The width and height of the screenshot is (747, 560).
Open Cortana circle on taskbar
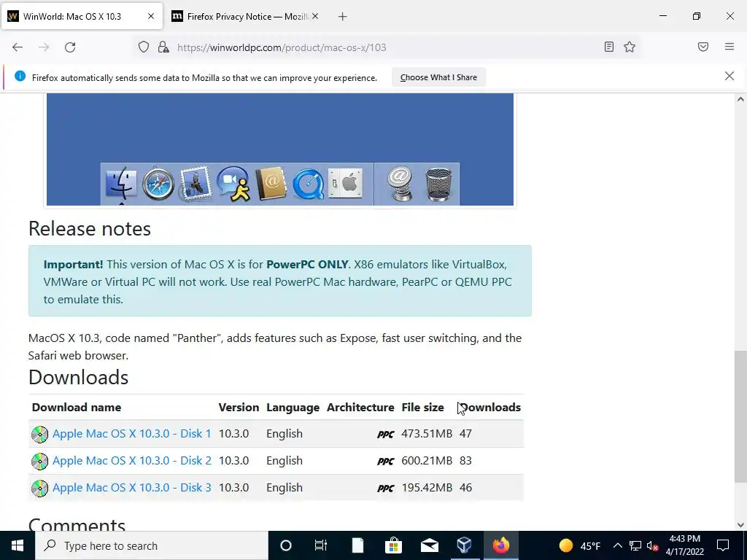pos(286,545)
